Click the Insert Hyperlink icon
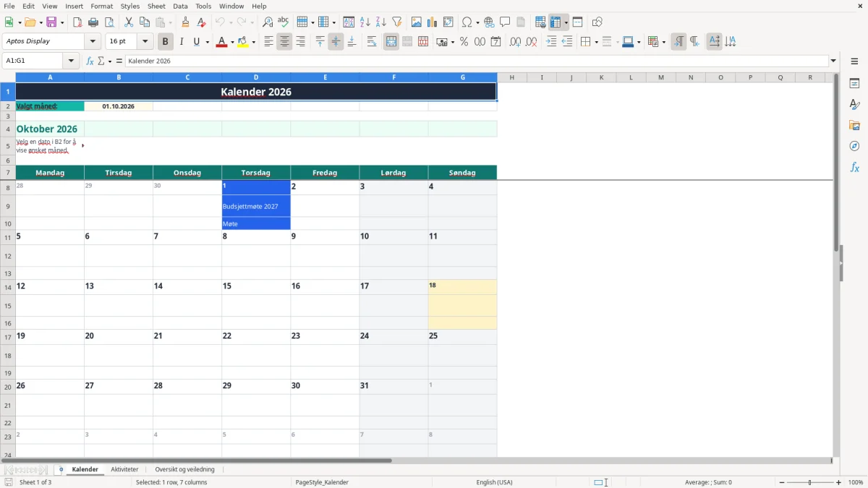Screen dimensions: 868x488 [489, 22]
